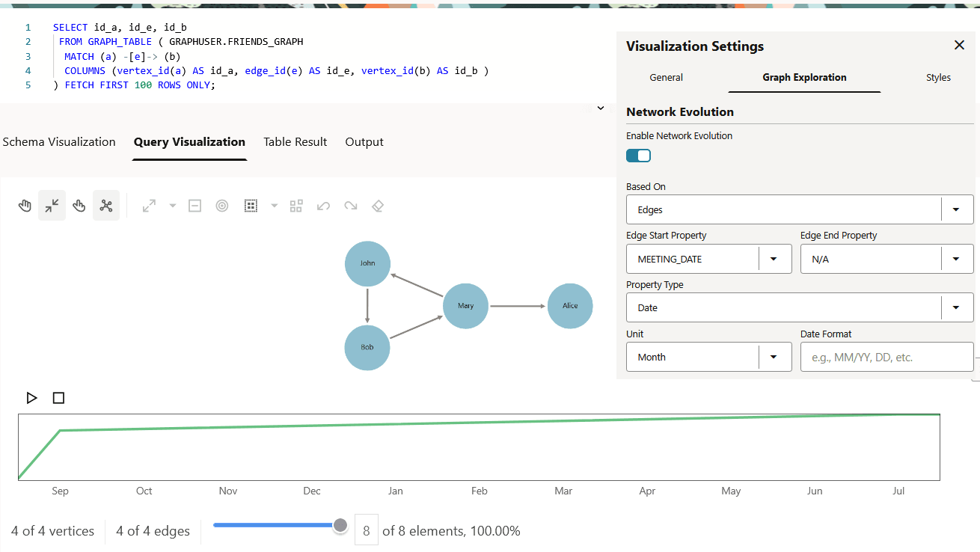Click the MATCH line in the SQL editor
The width and height of the screenshot is (980, 552).
(x=123, y=56)
